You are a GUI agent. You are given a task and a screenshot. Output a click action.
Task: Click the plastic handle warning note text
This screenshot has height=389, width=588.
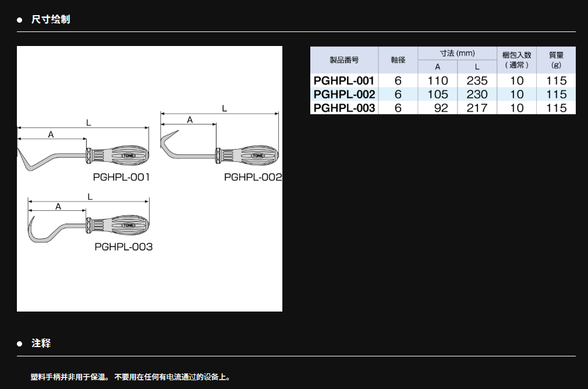click(131, 377)
